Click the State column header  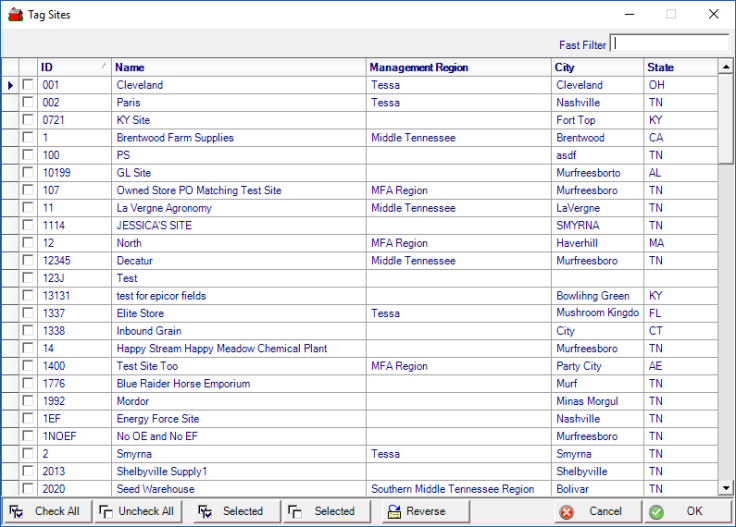tap(680, 68)
